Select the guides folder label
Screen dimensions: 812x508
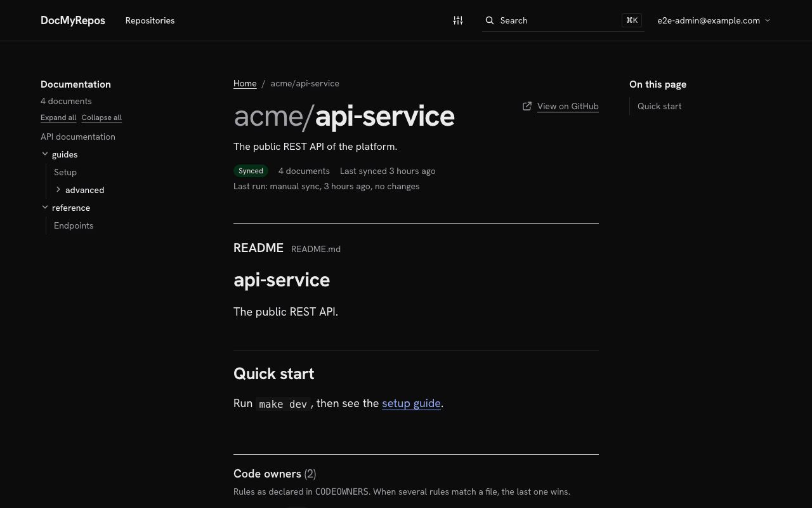(x=65, y=154)
